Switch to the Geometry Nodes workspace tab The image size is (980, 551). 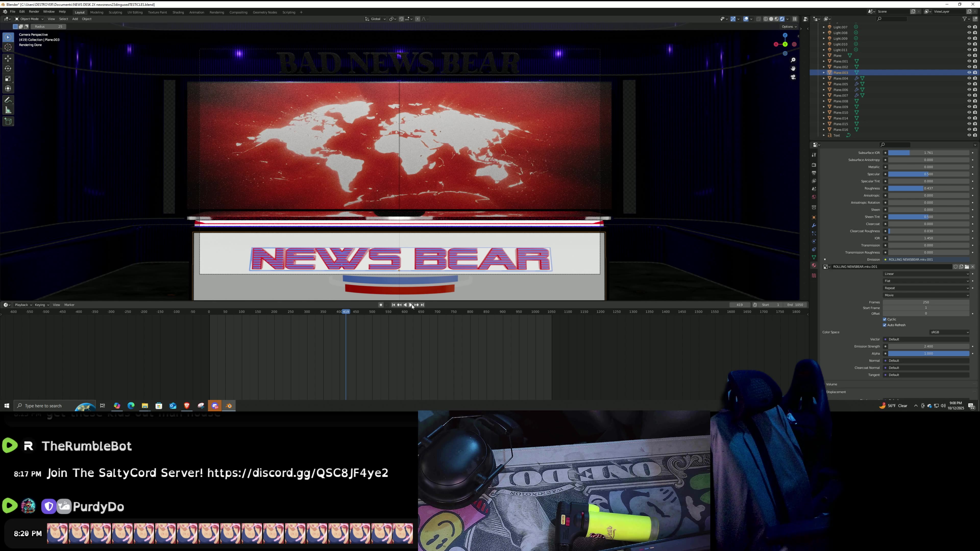265,12
